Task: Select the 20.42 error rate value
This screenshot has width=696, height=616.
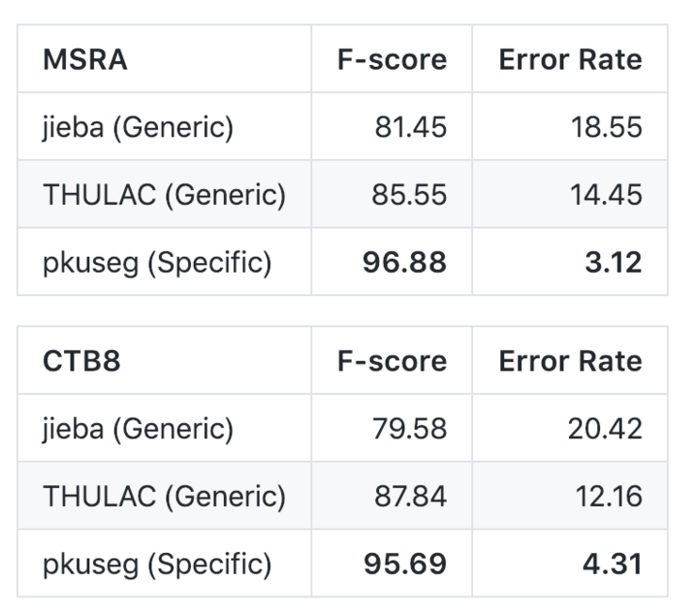Action: (605, 429)
